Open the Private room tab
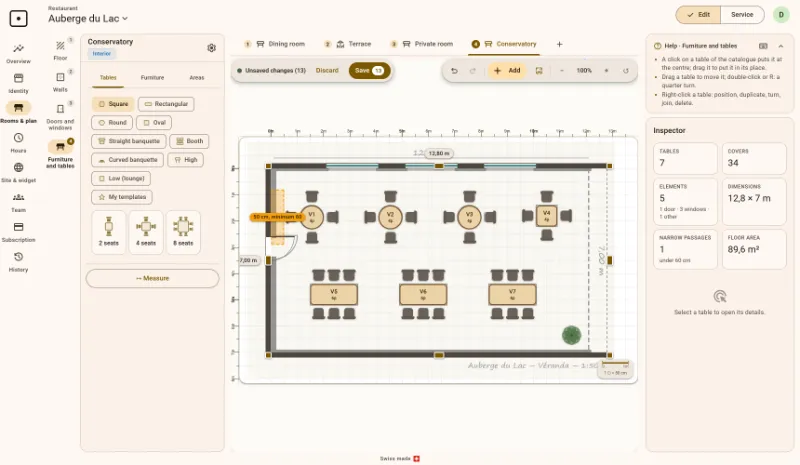This screenshot has height=465, width=800. [x=422, y=44]
